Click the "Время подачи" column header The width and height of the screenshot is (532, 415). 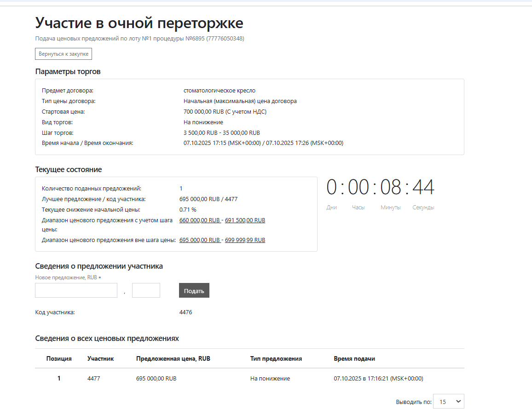[354, 358]
